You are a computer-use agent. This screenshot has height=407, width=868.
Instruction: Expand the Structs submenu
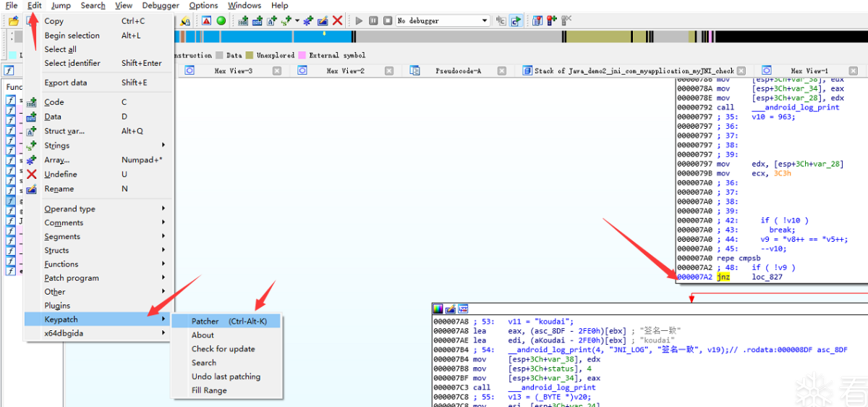[98, 251]
